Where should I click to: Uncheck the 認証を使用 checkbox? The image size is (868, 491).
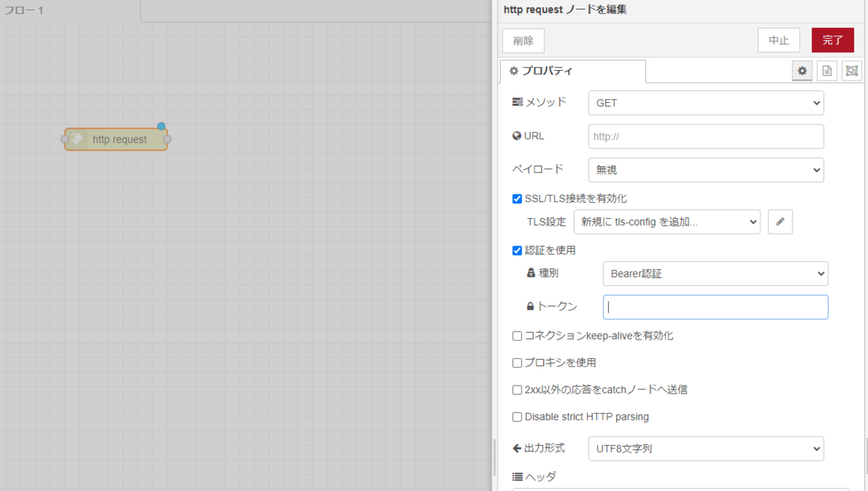pos(517,251)
